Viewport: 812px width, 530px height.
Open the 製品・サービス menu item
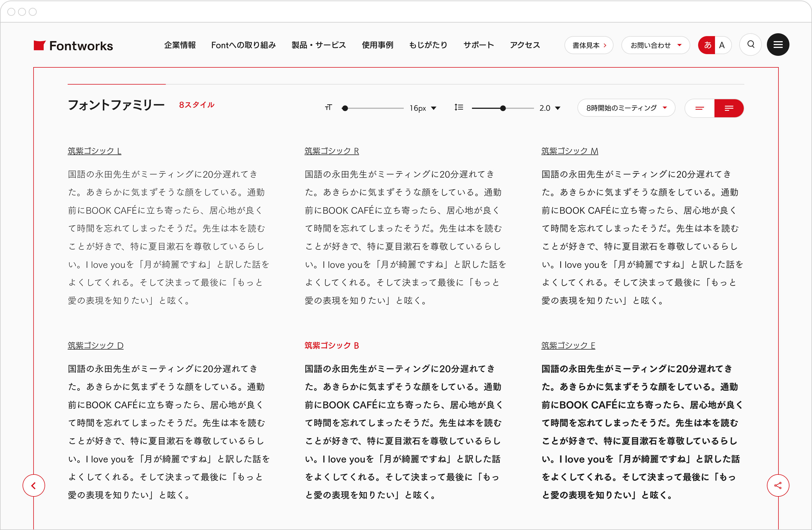318,45
